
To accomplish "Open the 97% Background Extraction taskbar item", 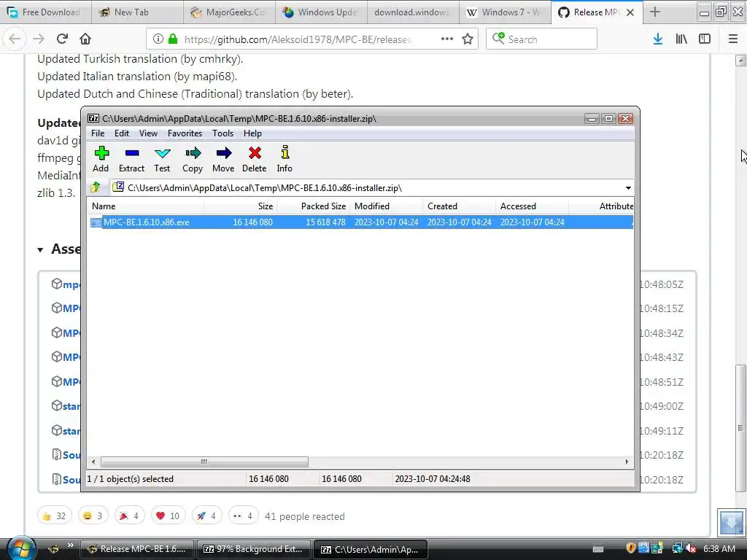I will (x=254, y=549).
